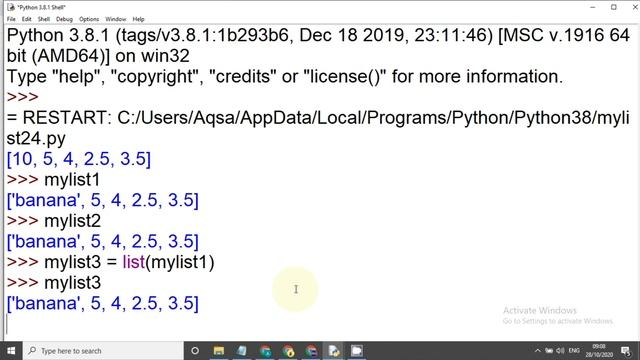Open the Options menu
Screen dimensions: 640x360
[x=89, y=19]
